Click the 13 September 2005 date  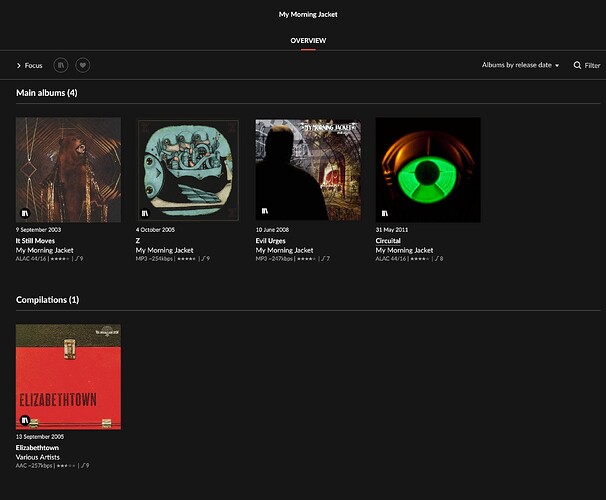point(40,437)
